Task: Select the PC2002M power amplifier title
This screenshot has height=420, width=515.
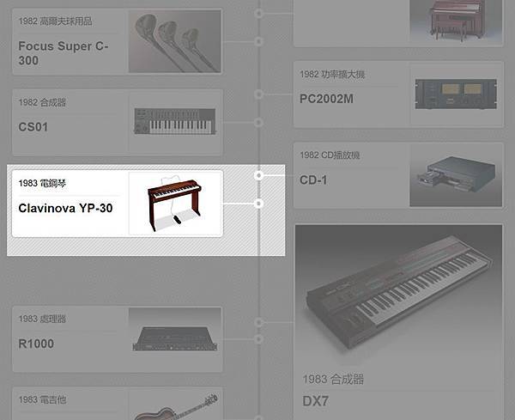Action: [x=326, y=99]
